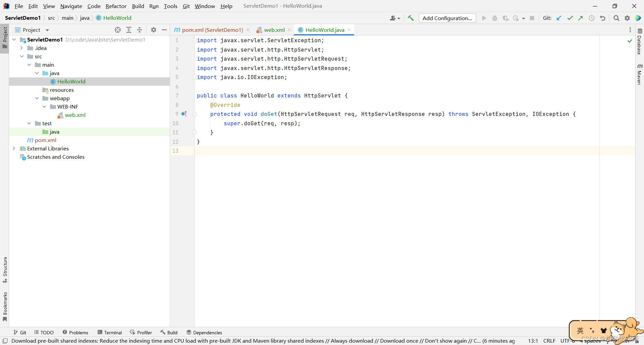Viewport: 644px width, 345px height.
Task: Push commits to remote repository
Action: [x=581, y=18]
